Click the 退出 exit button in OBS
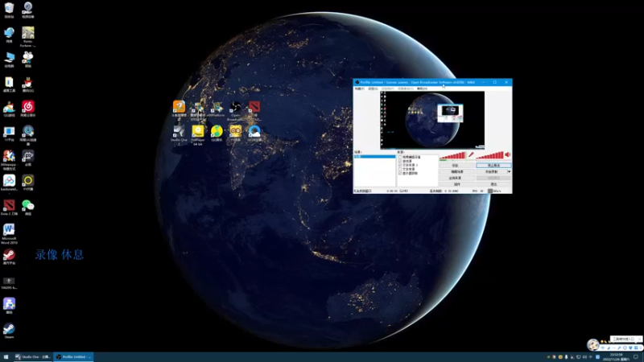644x362 pixels. tap(493, 184)
